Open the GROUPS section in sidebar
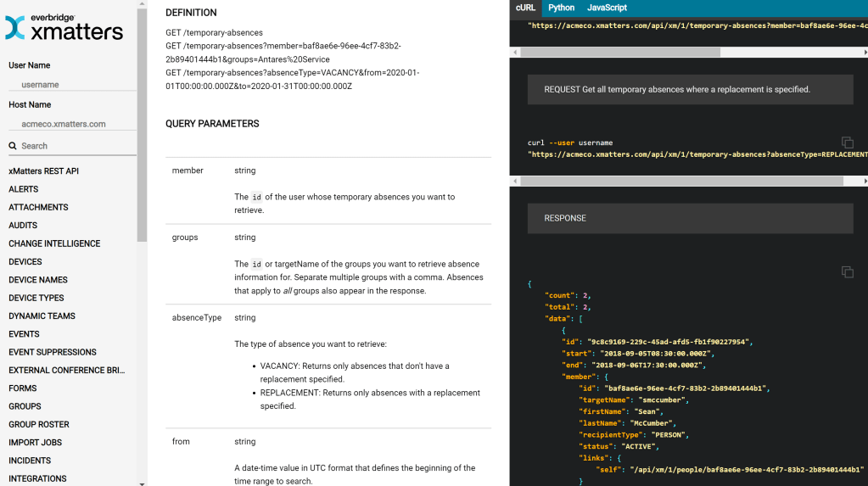868x486 pixels. pos(25,406)
